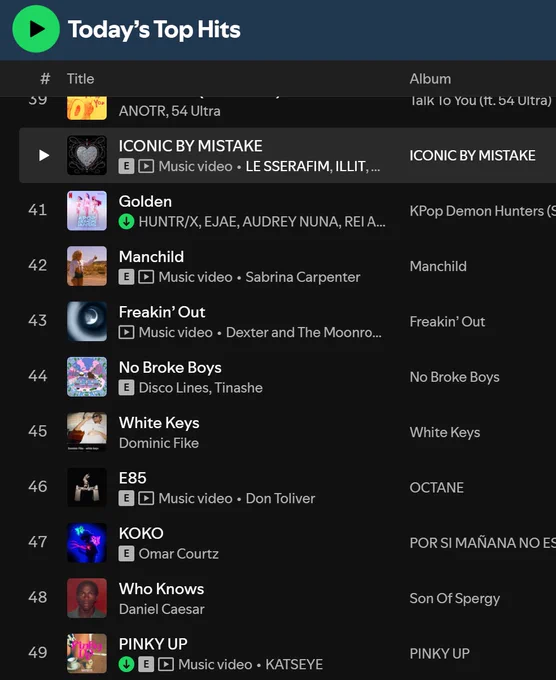Click the music video icon for ICONIC BY MISTAKE

click(x=146, y=167)
